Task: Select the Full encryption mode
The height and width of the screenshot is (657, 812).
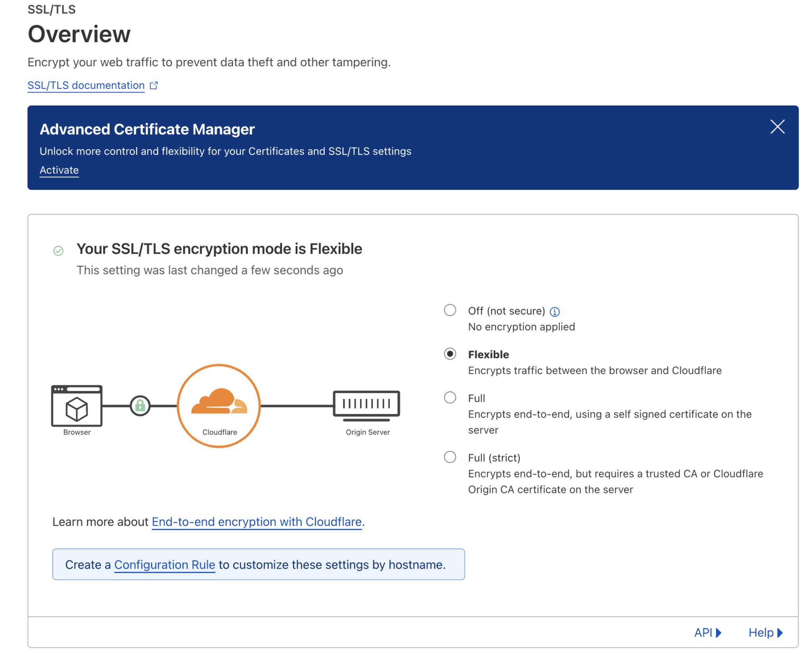Action: [x=450, y=398]
